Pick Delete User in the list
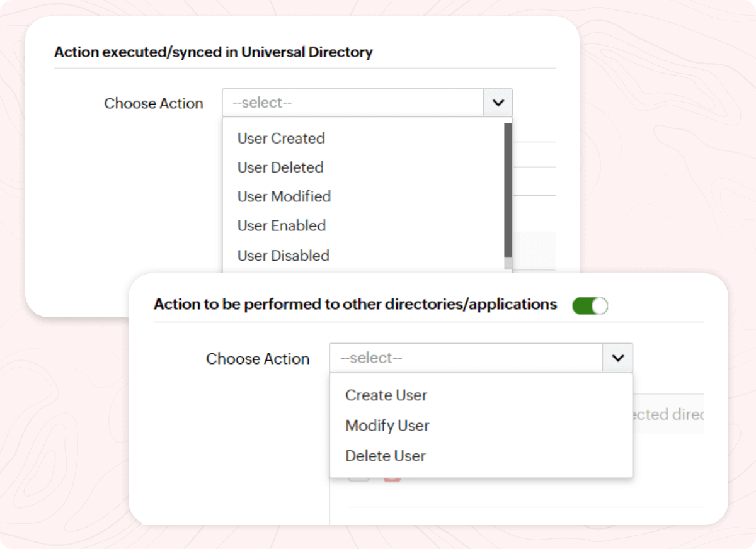 click(386, 456)
